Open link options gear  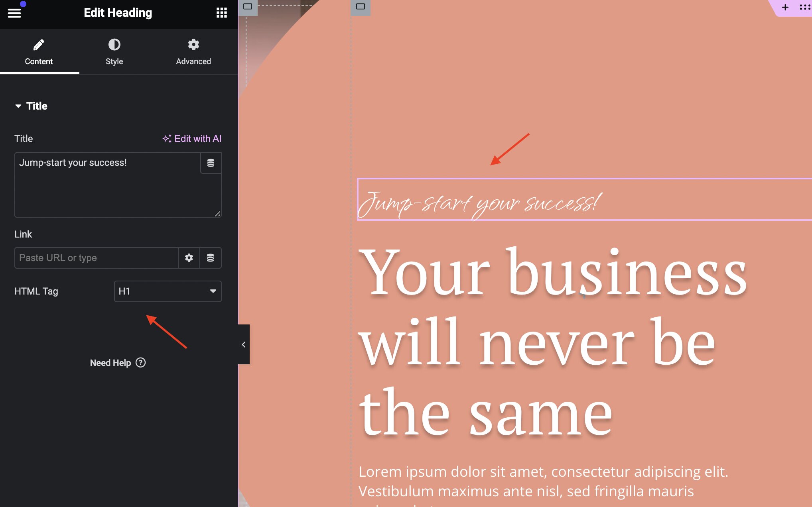tap(189, 258)
